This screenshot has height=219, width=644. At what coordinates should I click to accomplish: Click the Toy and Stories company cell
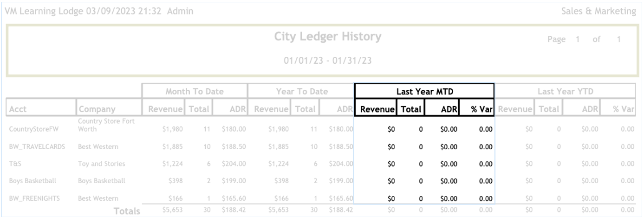[101, 164]
